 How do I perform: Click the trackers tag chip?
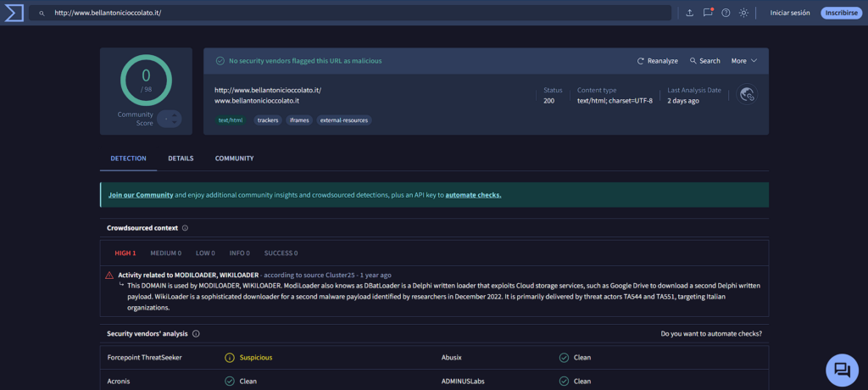pos(268,120)
